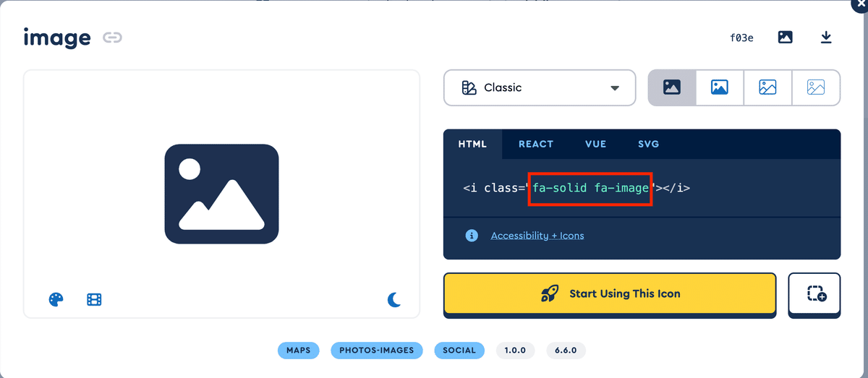Select the light image style
Viewport: 868px width, 378px height.
click(x=767, y=87)
